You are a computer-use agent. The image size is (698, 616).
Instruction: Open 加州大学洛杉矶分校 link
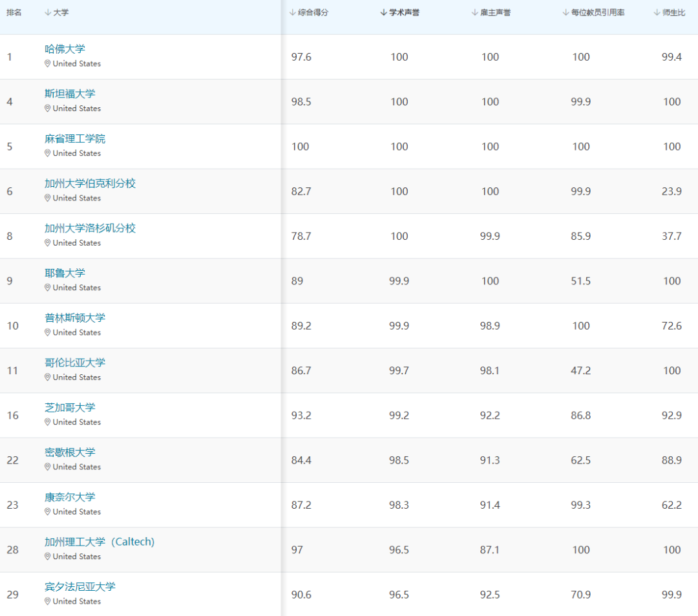click(90, 228)
